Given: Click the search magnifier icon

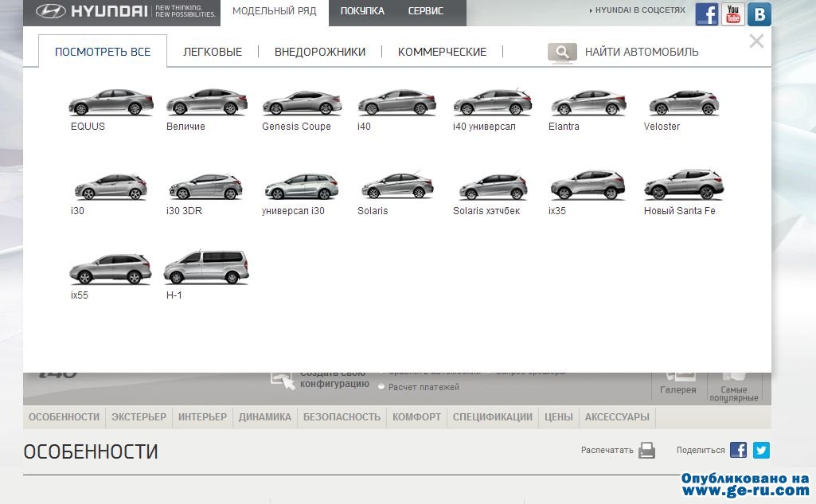Looking at the screenshot, I should click(x=562, y=53).
